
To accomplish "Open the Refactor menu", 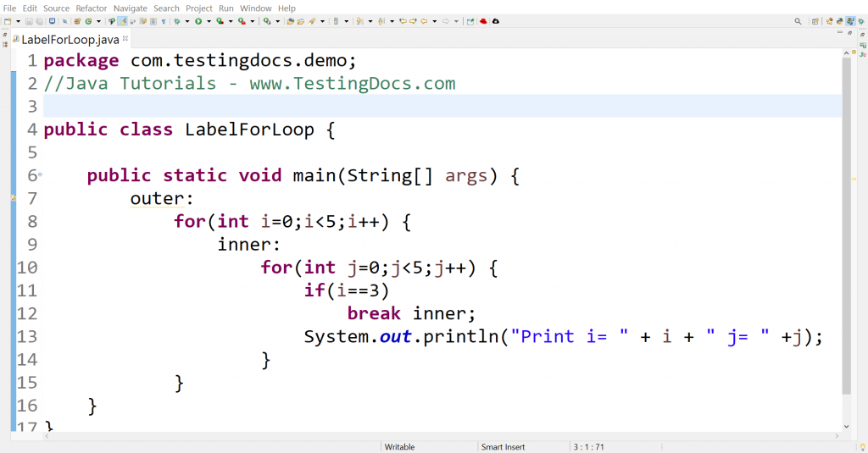I will point(91,8).
